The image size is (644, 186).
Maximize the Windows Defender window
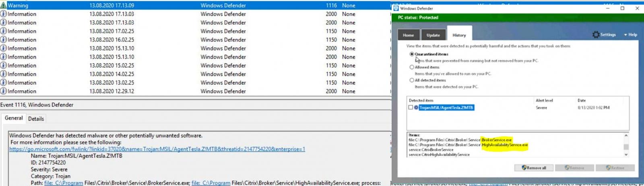click(x=622, y=8)
